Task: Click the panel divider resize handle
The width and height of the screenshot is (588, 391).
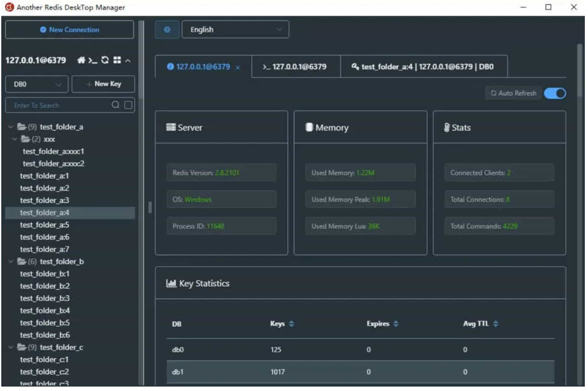Action: pyautogui.click(x=150, y=207)
